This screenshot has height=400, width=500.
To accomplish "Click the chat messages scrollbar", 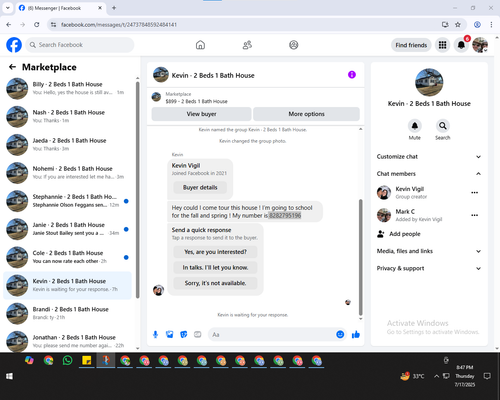I will (360, 257).
